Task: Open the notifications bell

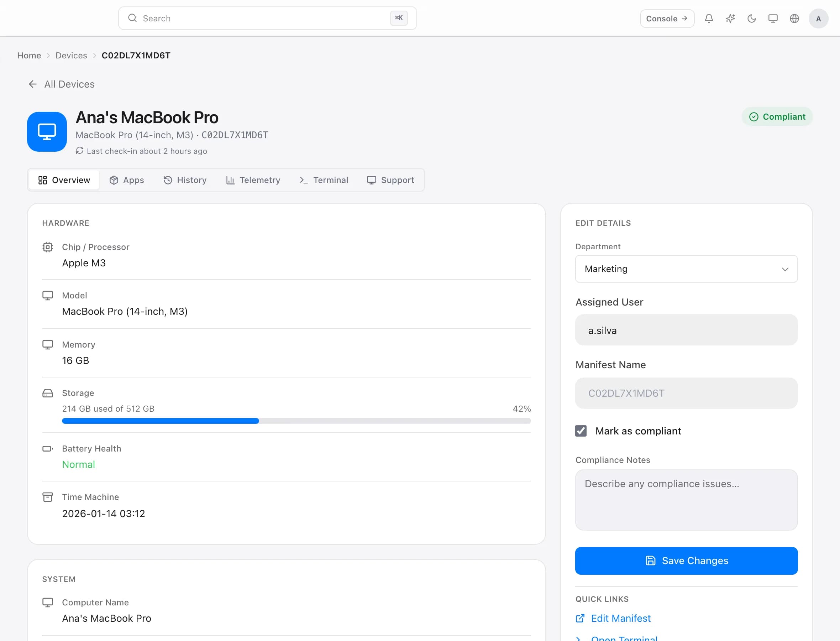Action: [x=709, y=18]
